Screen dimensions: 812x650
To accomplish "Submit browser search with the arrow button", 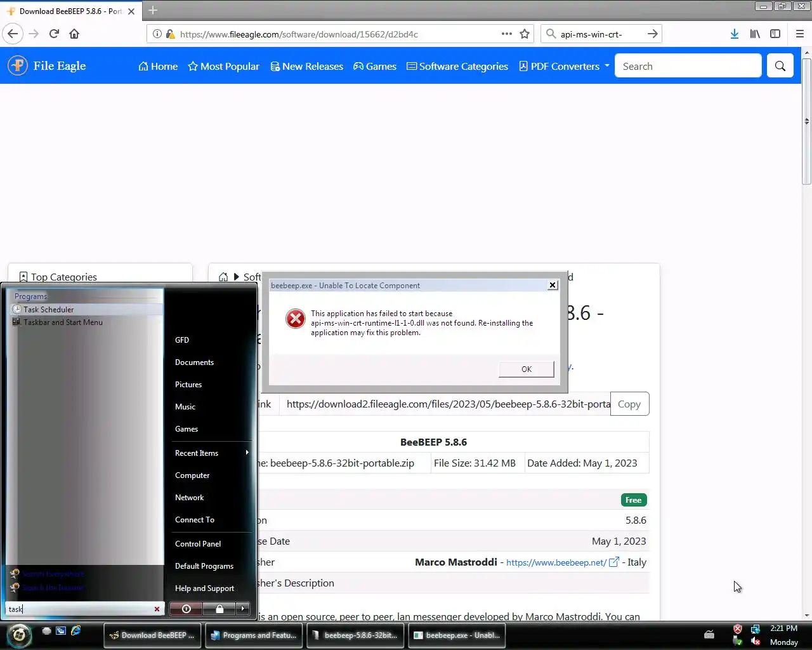I will (x=652, y=34).
